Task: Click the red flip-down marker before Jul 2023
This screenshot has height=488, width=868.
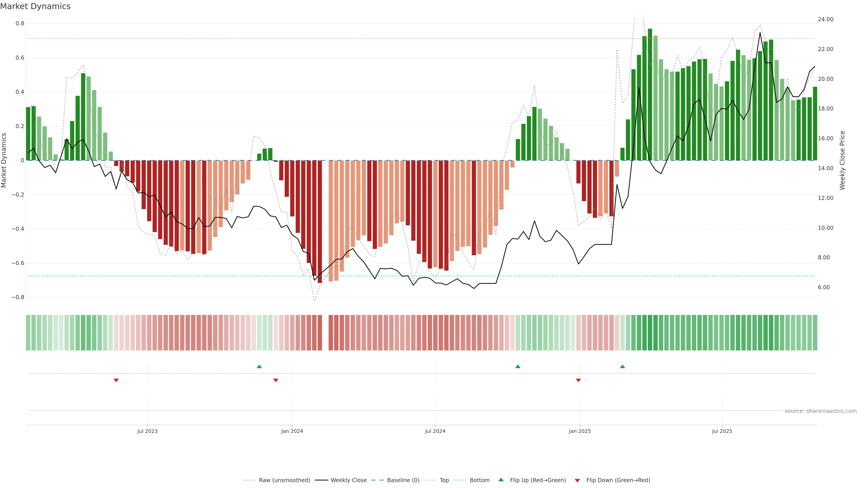Action: click(116, 380)
